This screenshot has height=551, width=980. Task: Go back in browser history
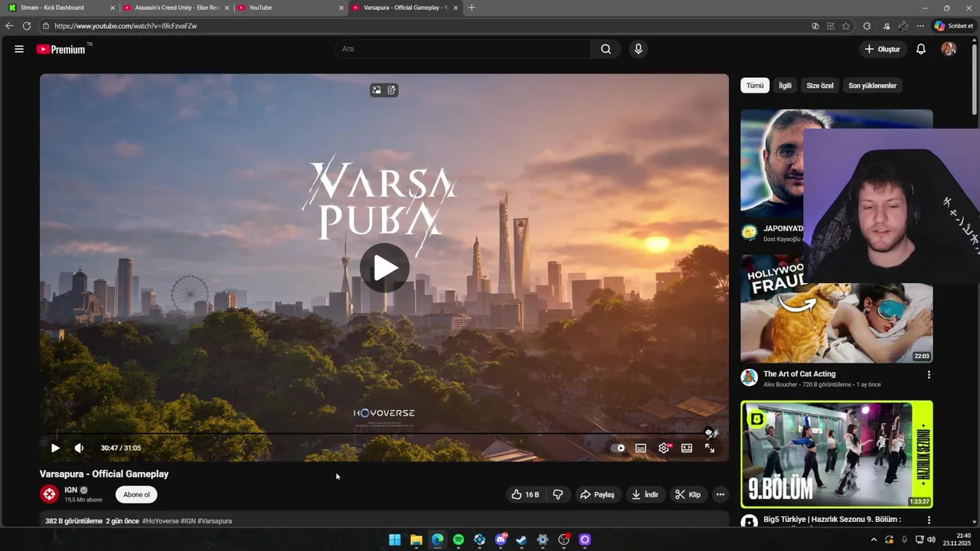click(9, 26)
